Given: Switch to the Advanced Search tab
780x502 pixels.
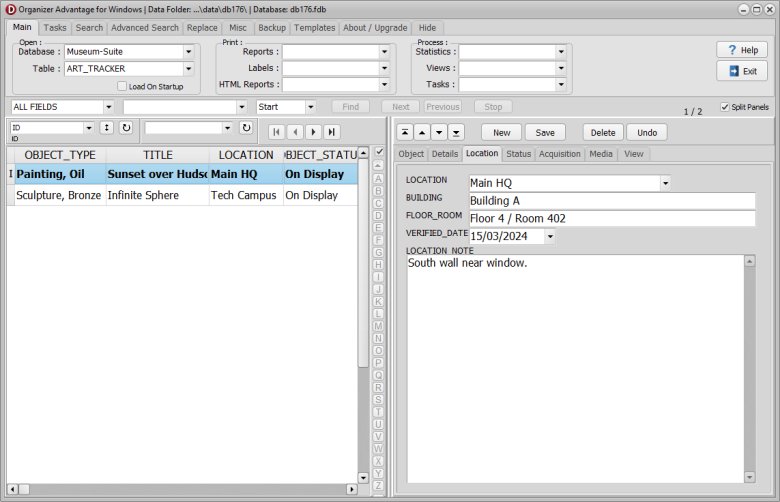Looking at the screenshot, I should pyautogui.click(x=145, y=28).
